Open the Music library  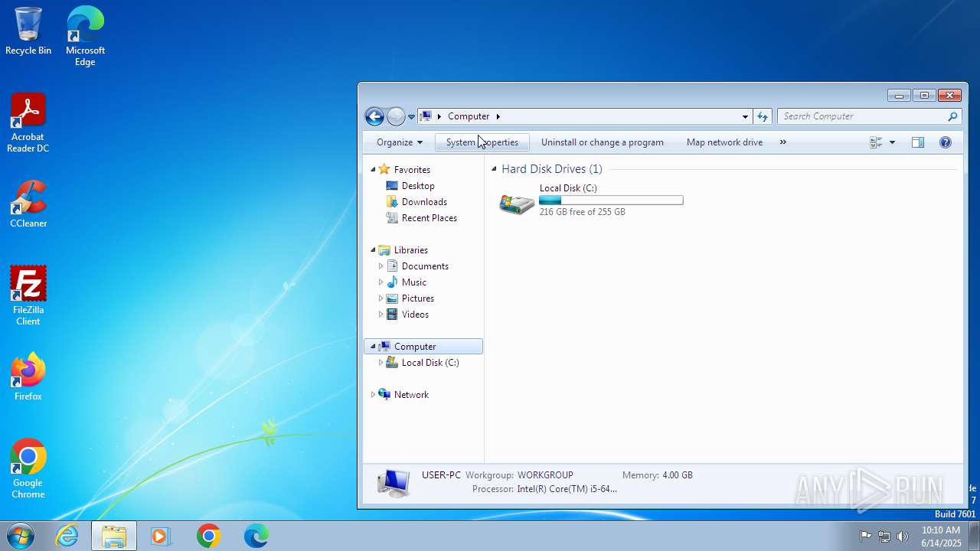413,282
